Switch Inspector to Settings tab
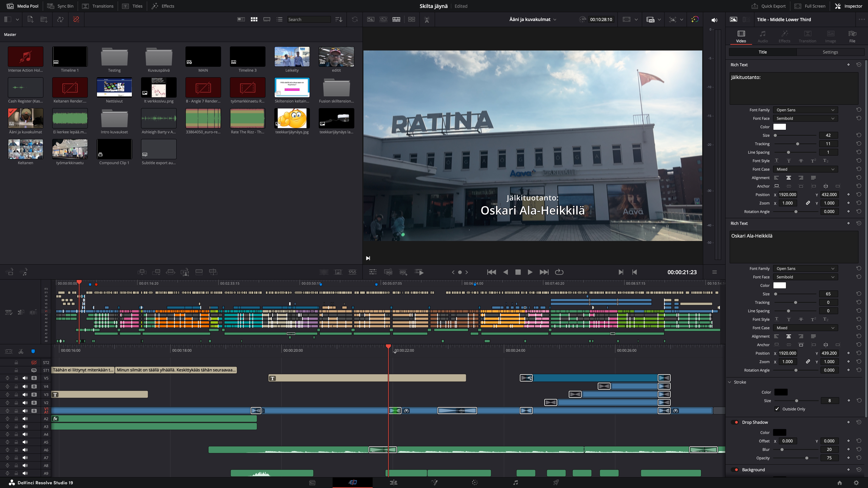Image resolution: width=868 pixels, height=488 pixels. pyautogui.click(x=830, y=52)
